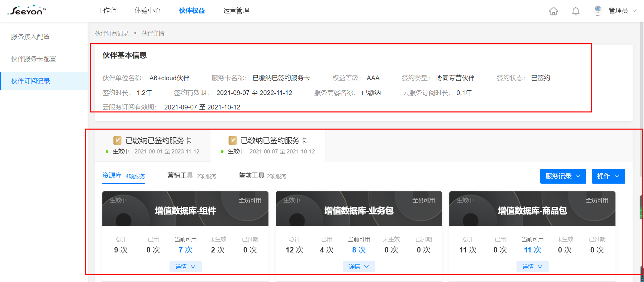644x282 pixels.
Task: Click the 增值数据库-商品包 card header
Action: 532,209
